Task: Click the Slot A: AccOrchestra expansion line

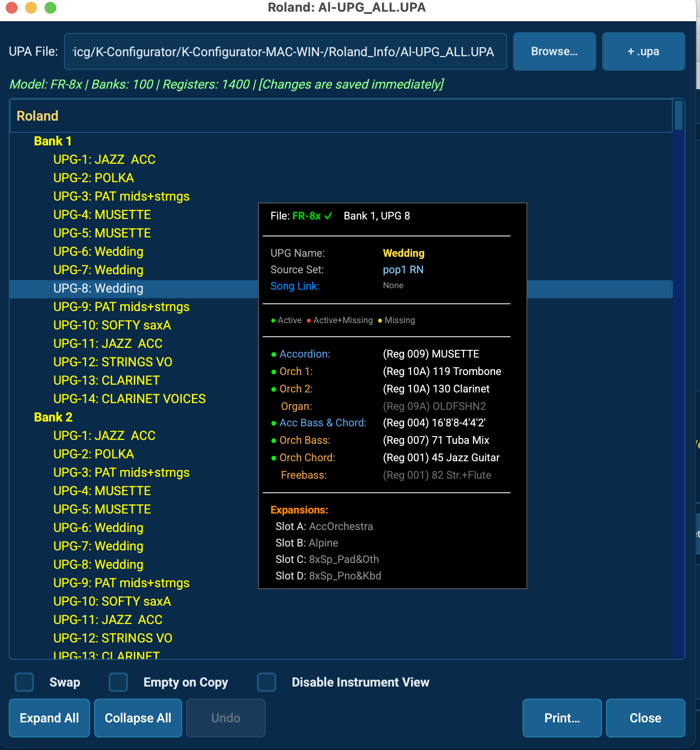Action: click(x=324, y=526)
